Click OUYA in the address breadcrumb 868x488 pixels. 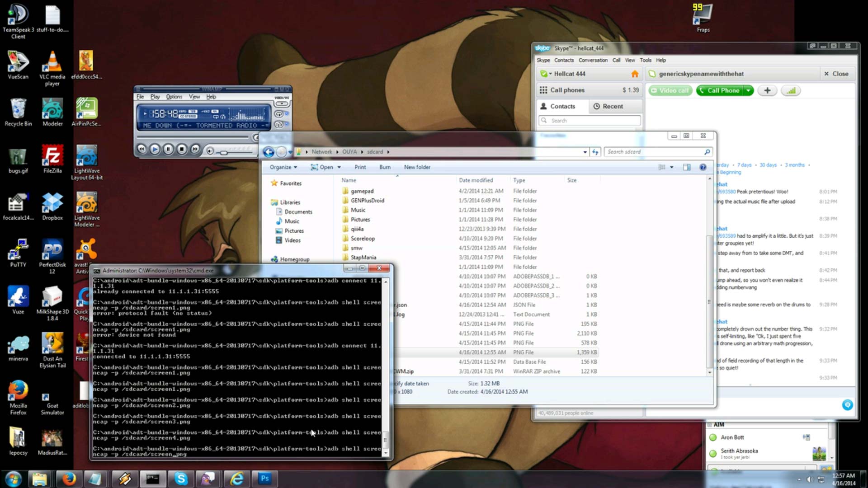click(x=349, y=152)
